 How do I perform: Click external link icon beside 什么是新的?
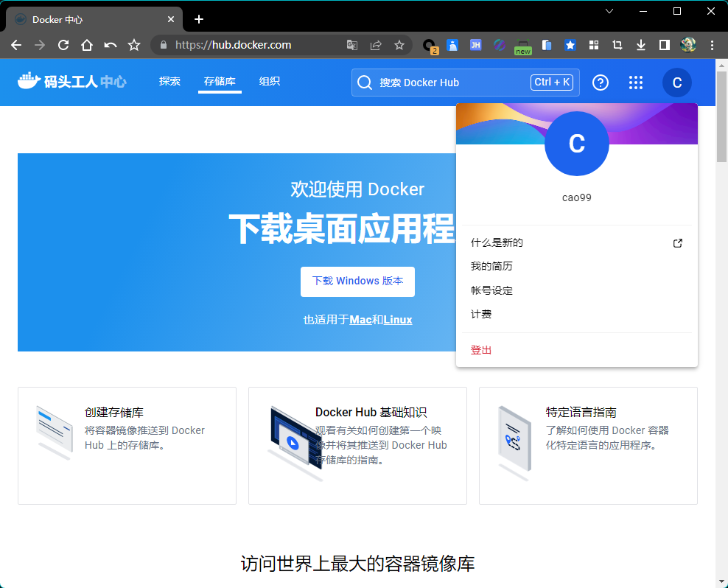click(x=678, y=243)
